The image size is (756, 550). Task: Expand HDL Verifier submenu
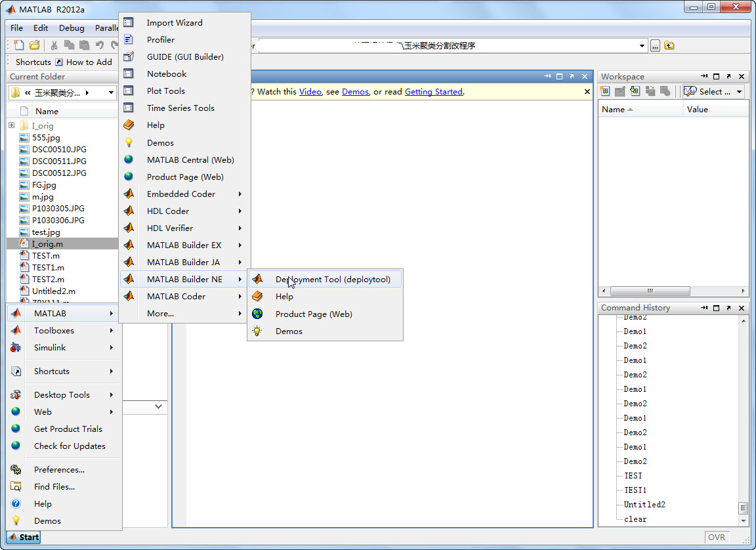pyautogui.click(x=184, y=228)
